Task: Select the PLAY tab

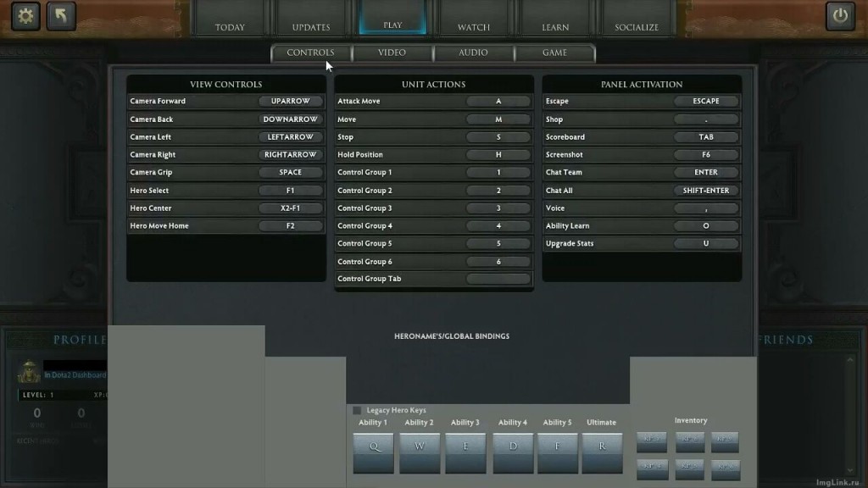Action: (392, 18)
